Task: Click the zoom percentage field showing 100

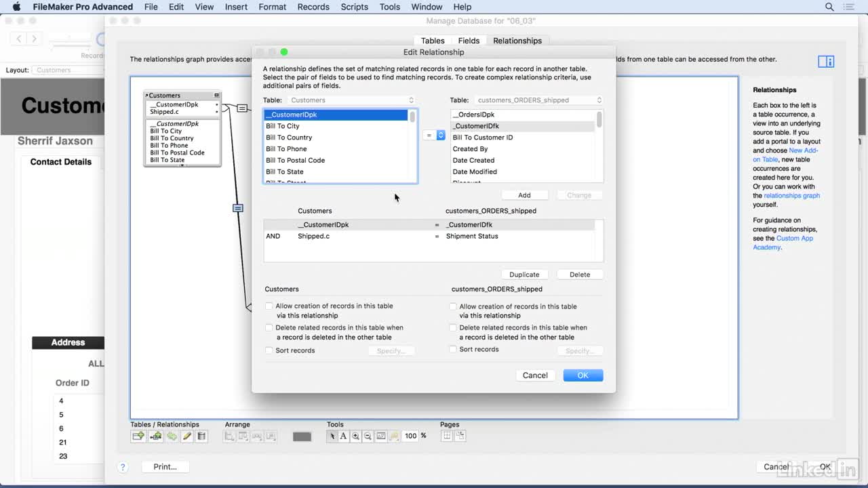Action: pyautogui.click(x=411, y=436)
